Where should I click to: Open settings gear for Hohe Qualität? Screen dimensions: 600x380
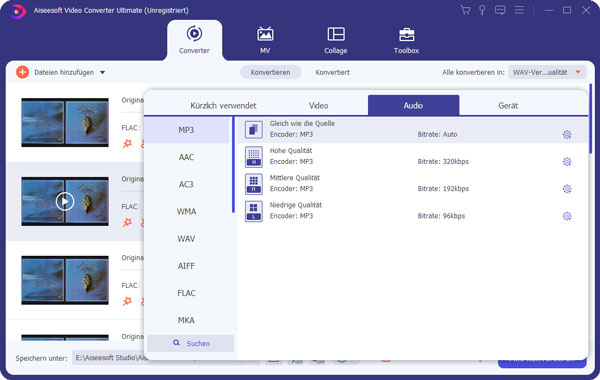[x=567, y=161]
